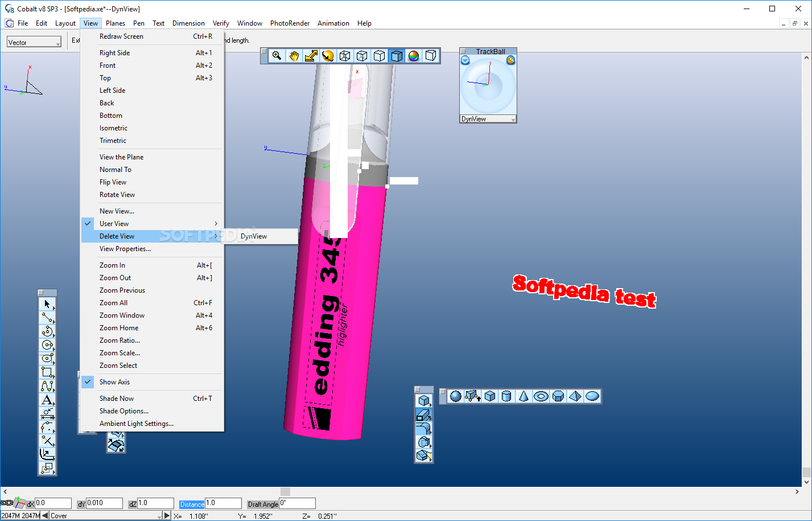Screen dimensions: 812x521
Task: Choose the solid white cube hidden-line mode
Action: coord(380,56)
